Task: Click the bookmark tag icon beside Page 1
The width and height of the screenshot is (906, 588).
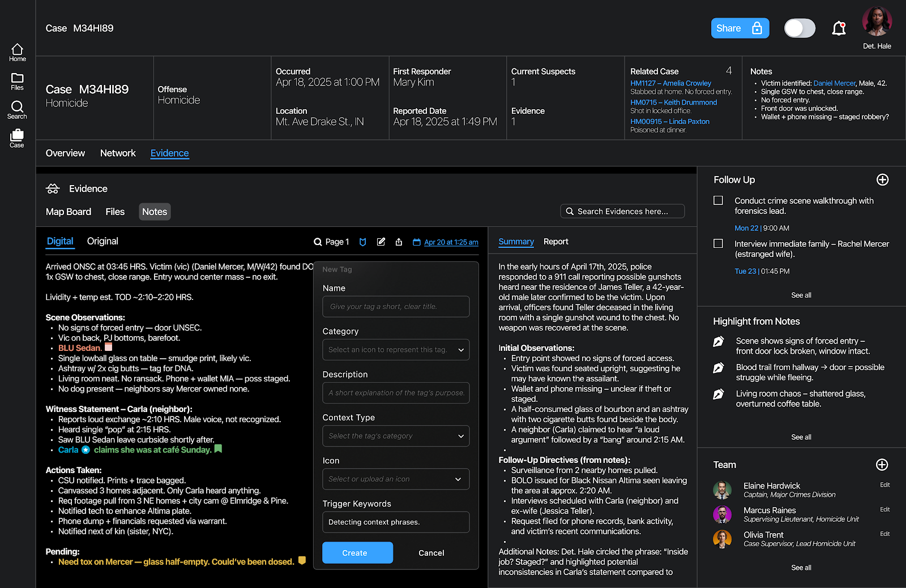Action: point(363,242)
